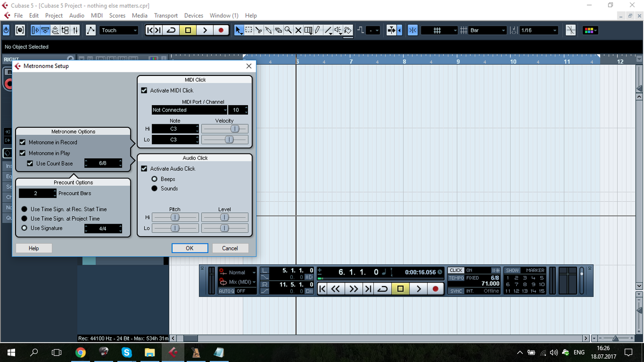
Task: Select the Beeps radio option
Action: point(155,179)
